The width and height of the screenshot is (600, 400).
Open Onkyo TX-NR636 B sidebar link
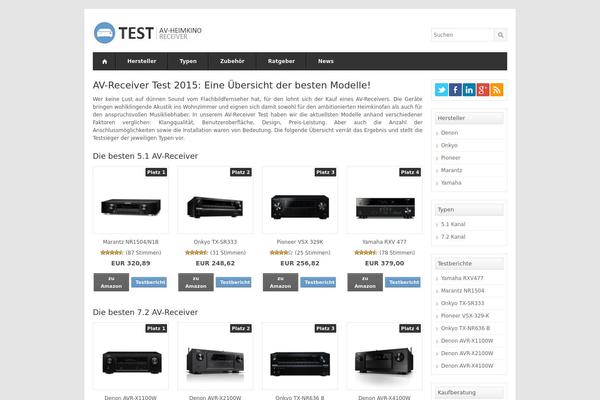[465, 328]
